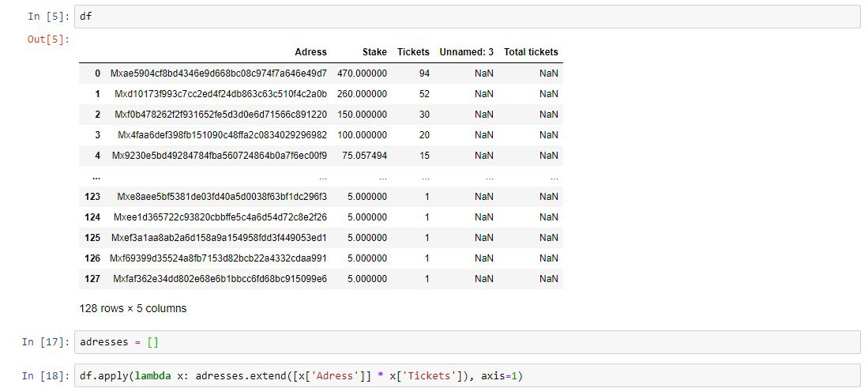Select address Mxef3a1aa8ab2a6d158a9a154958fdd3f449053ed1
868x388 pixels.
220,237
